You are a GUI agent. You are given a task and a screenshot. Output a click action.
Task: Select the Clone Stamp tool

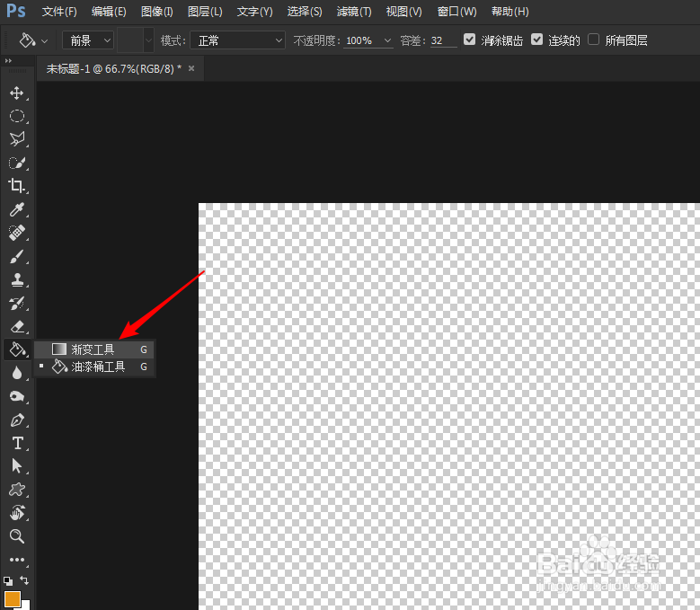click(17, 280)
